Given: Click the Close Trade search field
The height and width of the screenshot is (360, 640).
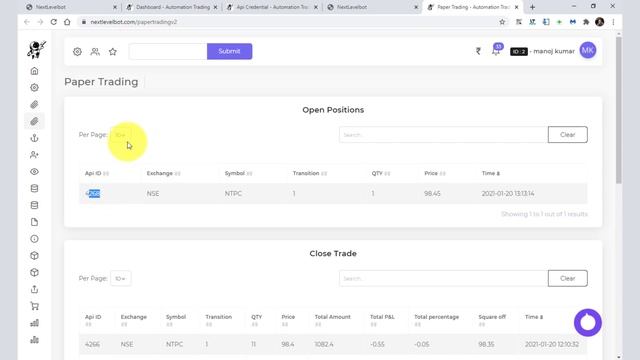Looking at the screenshot, I should [x=443, y=278].
